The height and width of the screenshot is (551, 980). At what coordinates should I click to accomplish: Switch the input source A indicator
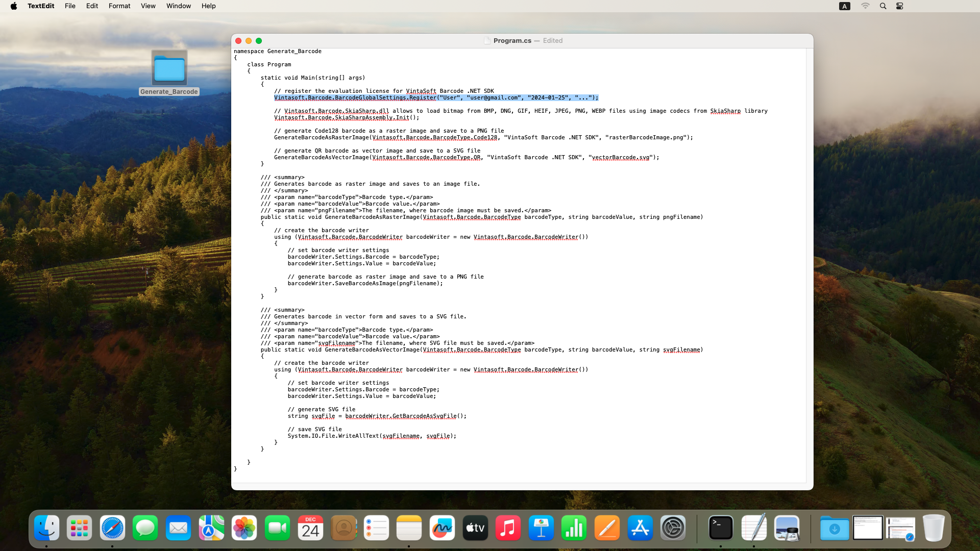click(845, 6)
